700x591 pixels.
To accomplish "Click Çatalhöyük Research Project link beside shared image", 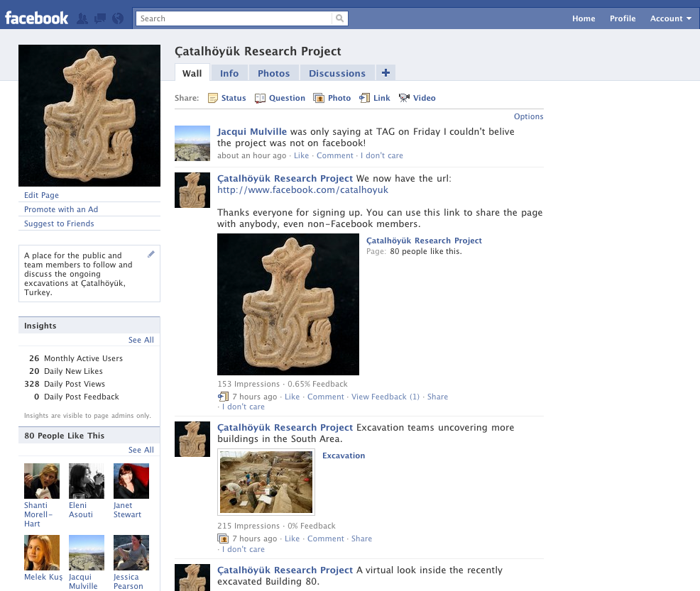I will pyautogui.click(x=424, y=241).
